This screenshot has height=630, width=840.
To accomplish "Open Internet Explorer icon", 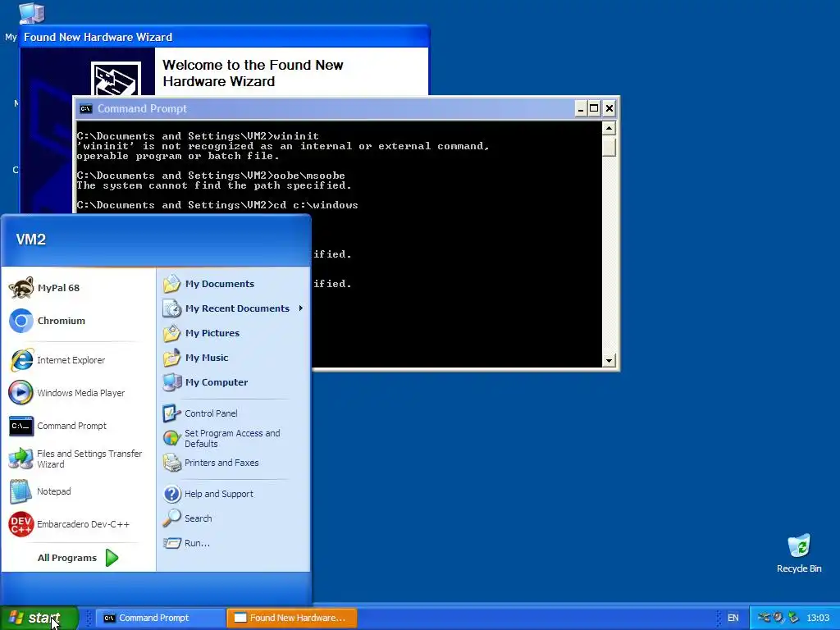I will click(21, 360).
